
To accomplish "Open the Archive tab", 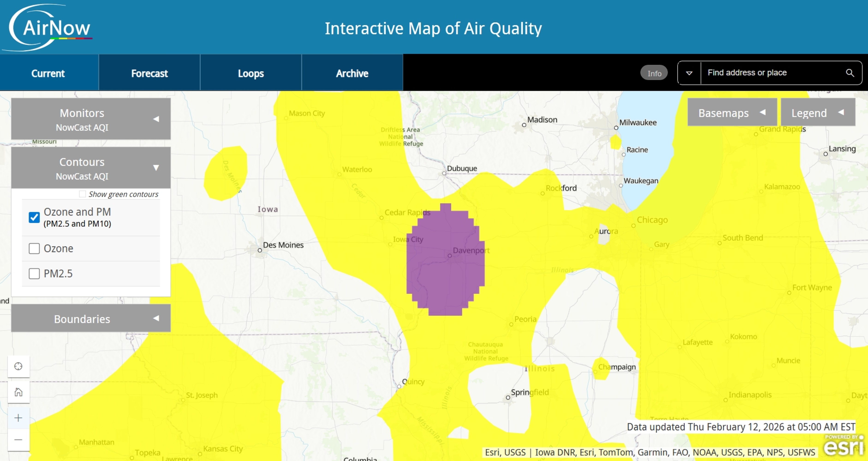I will 352,73.
